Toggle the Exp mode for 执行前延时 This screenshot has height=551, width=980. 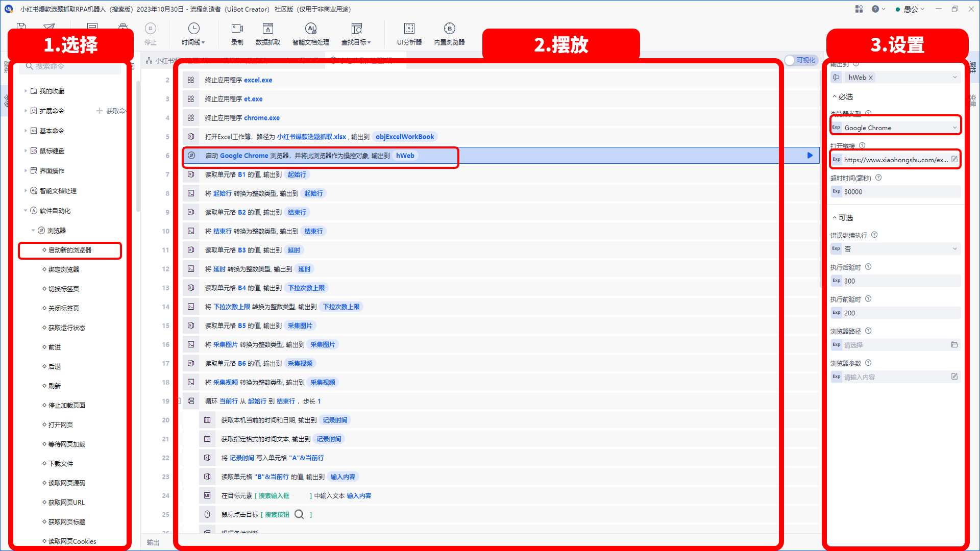[836, 313]
